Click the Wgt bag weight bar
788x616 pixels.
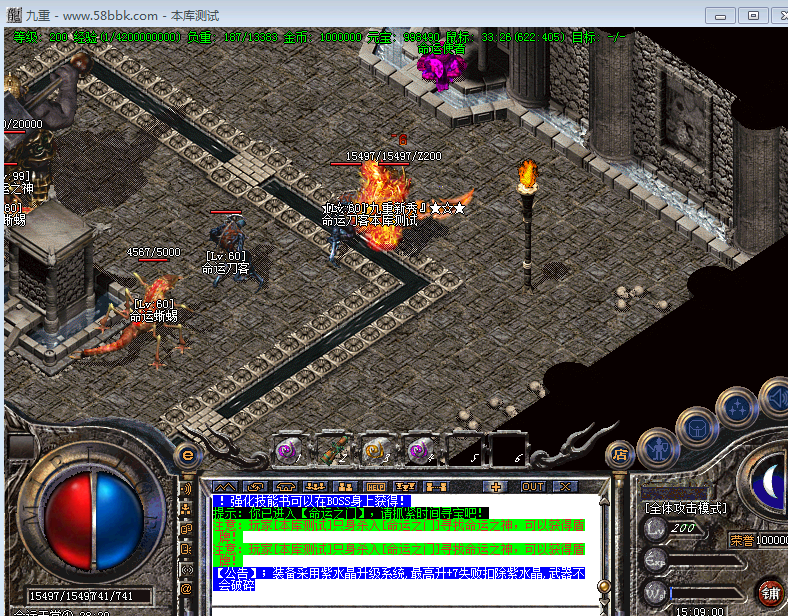click(705, 593)
